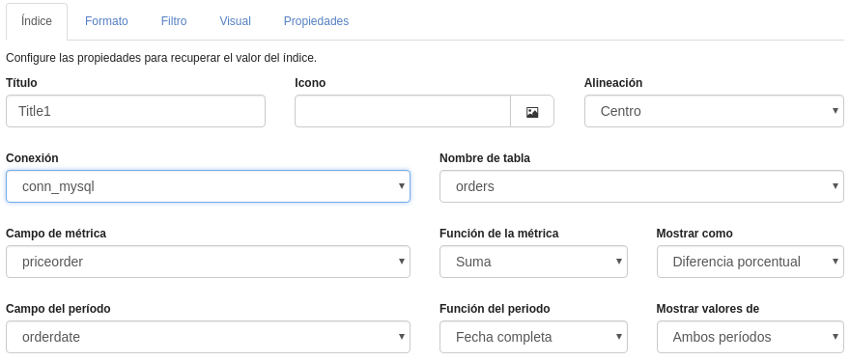
Task: Click the Mostrar como label
Action: click(694, 234)
